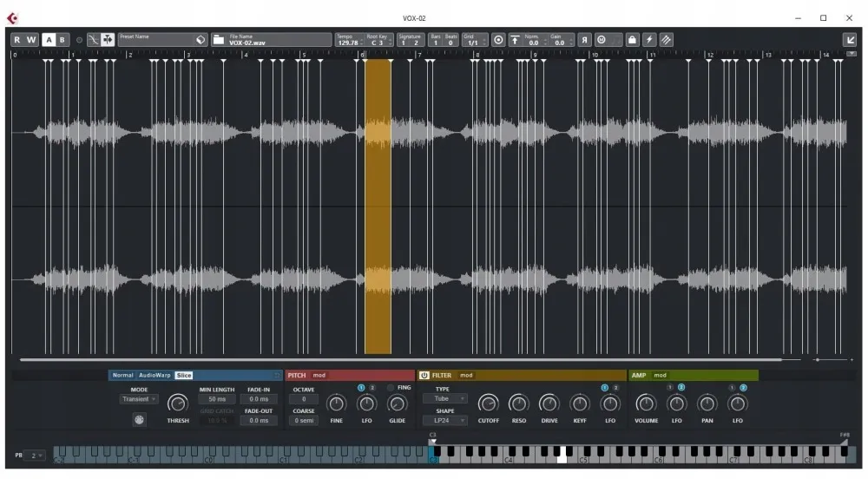Click the Gain 0.0 value field
Screen dimensions: 868x479
tap(560, 43)
